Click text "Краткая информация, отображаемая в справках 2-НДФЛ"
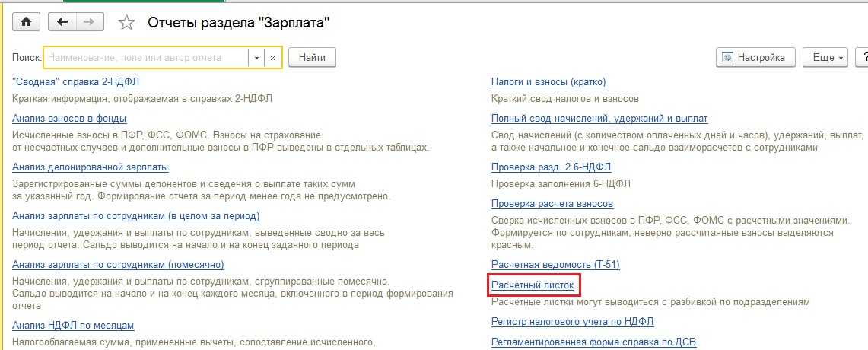Screen dimensions: 868x350 coord(142,99)
